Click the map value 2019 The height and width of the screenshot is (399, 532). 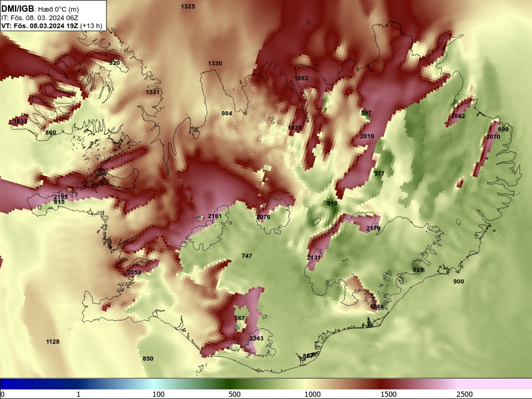[x=367, y=136]
